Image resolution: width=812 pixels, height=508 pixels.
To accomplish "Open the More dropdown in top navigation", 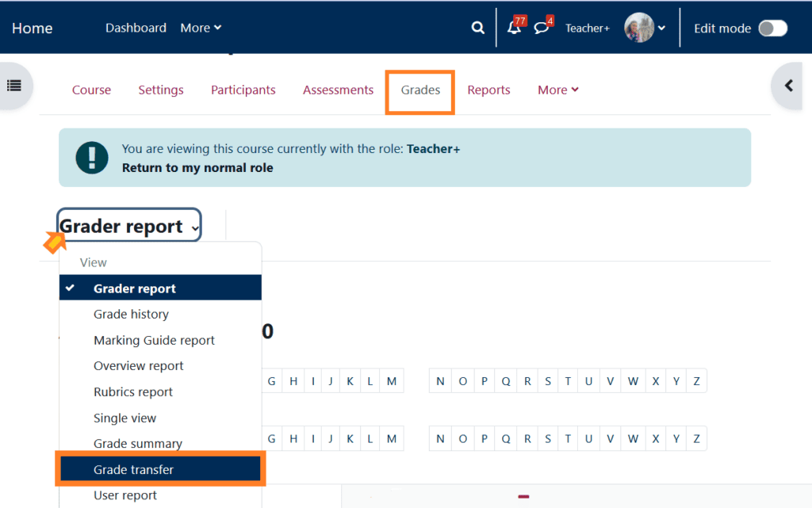I will (x=201, y=28).
